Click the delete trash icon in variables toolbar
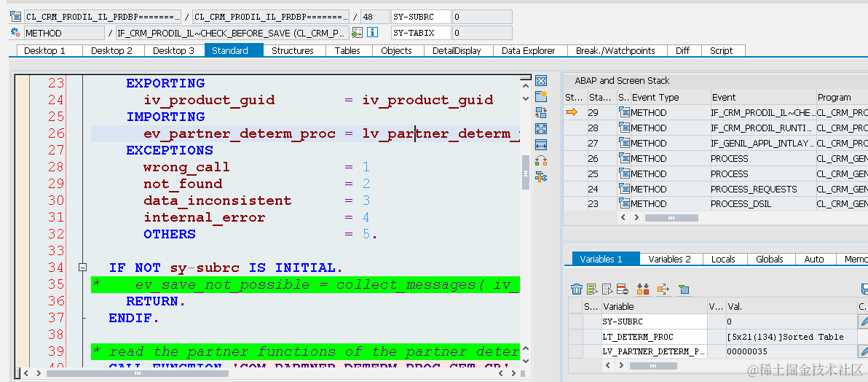This screenshot has height=382, width=868. point(577,289)
